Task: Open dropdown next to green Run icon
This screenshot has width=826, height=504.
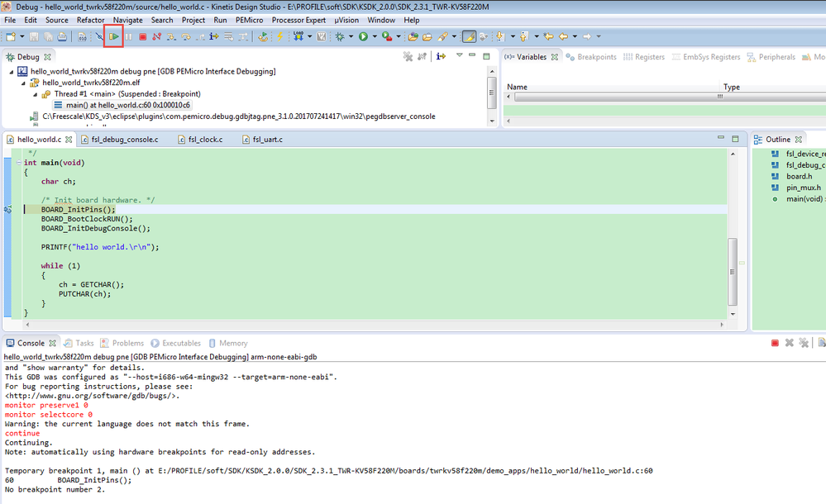Action: coord(375,36)
